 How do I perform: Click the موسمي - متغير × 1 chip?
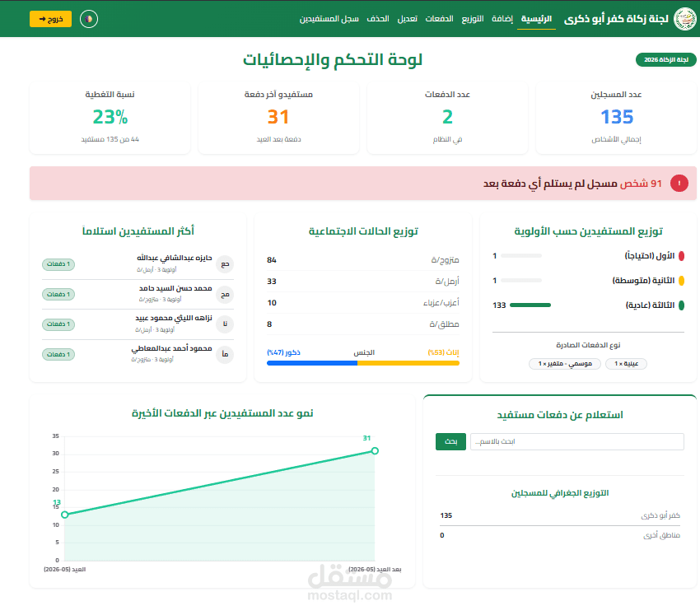click(x=565, y=364)
